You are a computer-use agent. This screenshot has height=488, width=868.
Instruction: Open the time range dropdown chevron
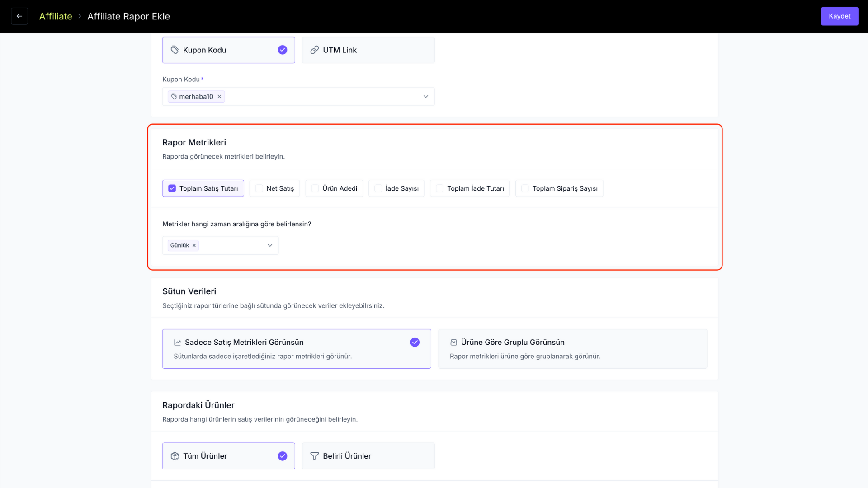270,246
